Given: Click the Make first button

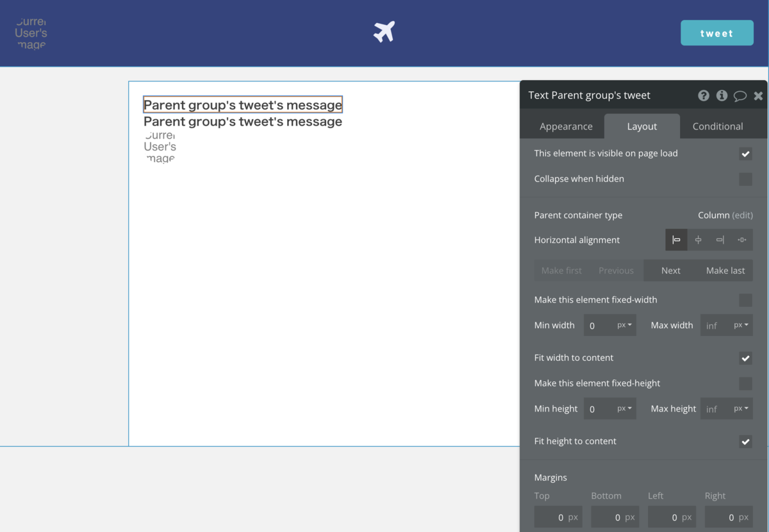Looking at the screenshot, I should [x=561, y=270].
